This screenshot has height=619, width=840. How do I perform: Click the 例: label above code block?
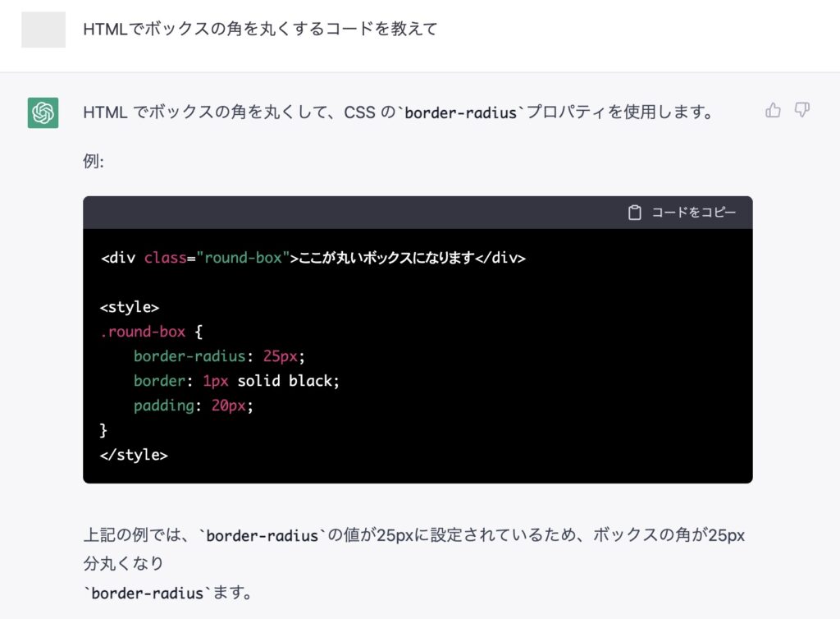(x=94, y=161)
